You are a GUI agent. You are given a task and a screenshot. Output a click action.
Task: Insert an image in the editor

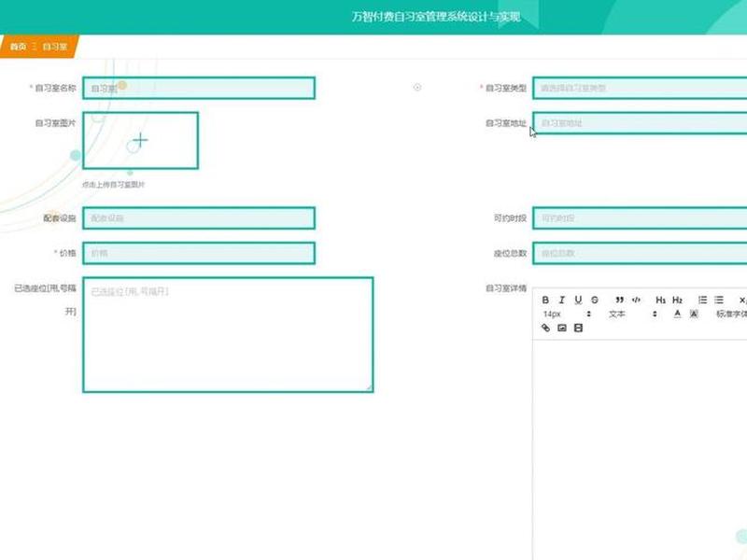(562, 328)
